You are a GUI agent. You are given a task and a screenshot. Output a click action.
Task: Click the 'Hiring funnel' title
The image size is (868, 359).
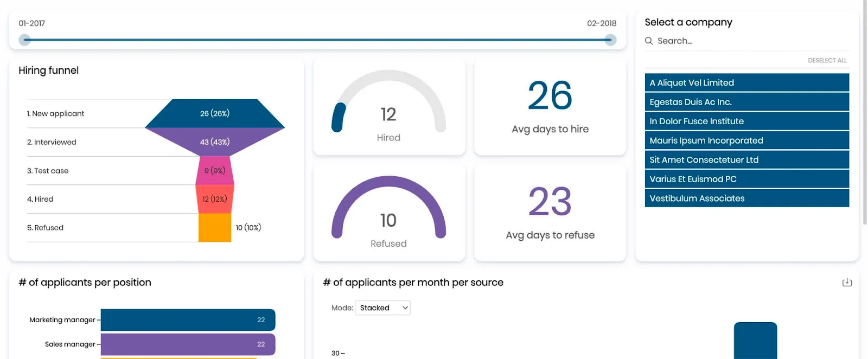pyautogui.click(x=48, y=70)
